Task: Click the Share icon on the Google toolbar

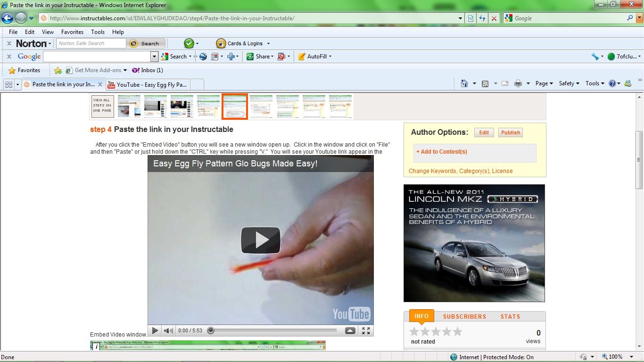Action: click(x=250, y=57)
